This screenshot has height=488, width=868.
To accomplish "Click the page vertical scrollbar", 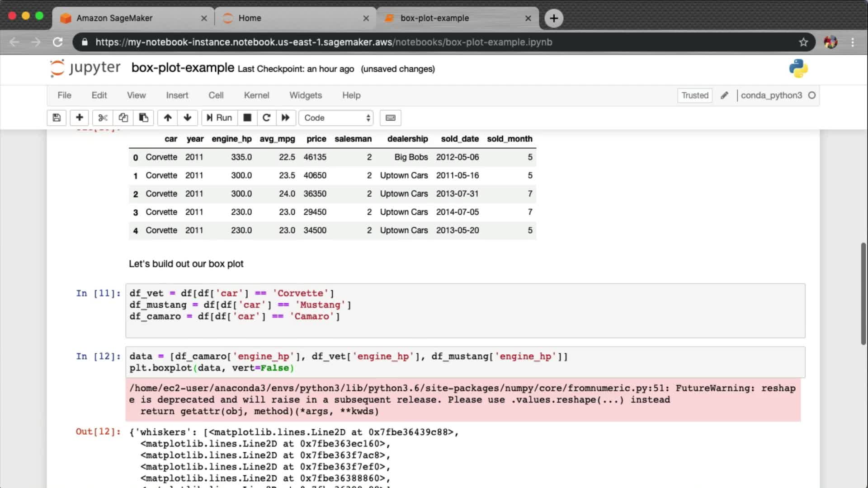I will point(863,294).
